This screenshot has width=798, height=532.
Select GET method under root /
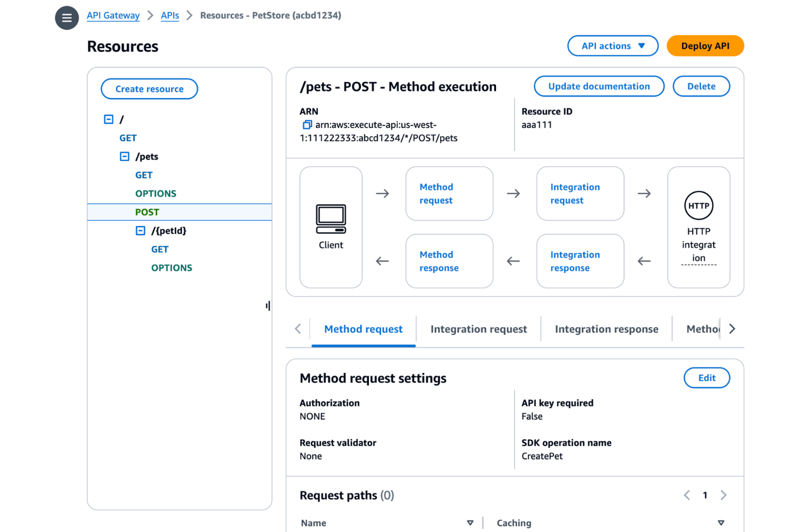coord(128,138)
